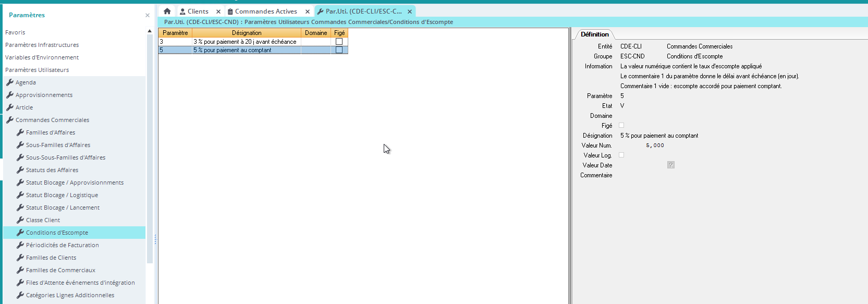Open the Favoris section
This screenshot has height=304, width=868.
[15, 32]
